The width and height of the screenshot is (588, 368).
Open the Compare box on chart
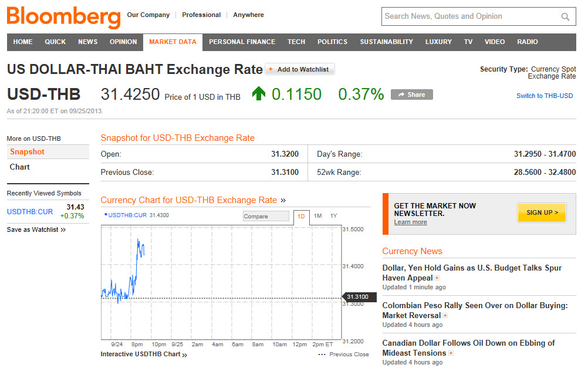(x=266, y=216)
